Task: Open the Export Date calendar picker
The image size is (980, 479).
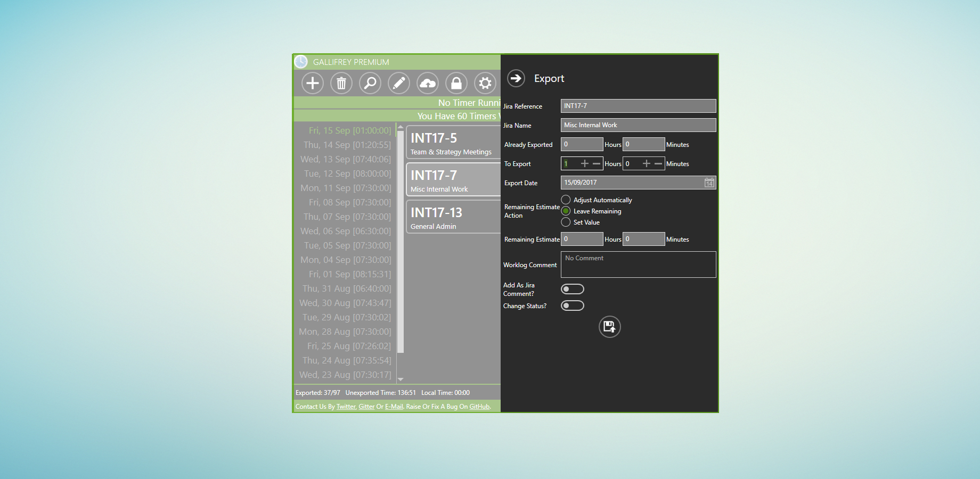Action: [709, 183]
